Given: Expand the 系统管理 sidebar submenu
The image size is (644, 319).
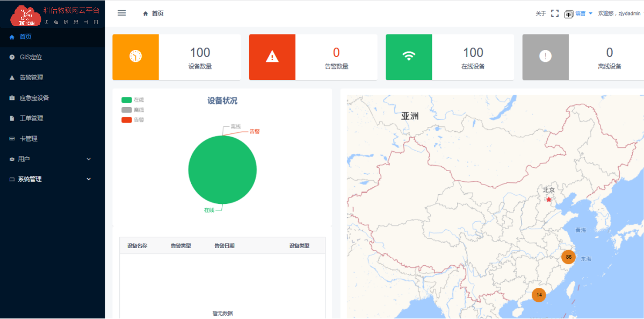Looking at the screenshot, I should click(x=52, y=179).
